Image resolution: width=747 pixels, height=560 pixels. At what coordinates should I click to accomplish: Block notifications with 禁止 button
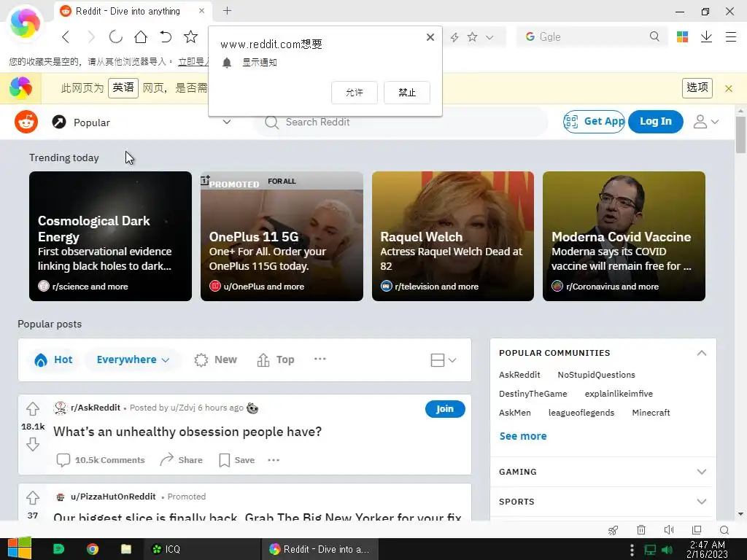[407, 93]
